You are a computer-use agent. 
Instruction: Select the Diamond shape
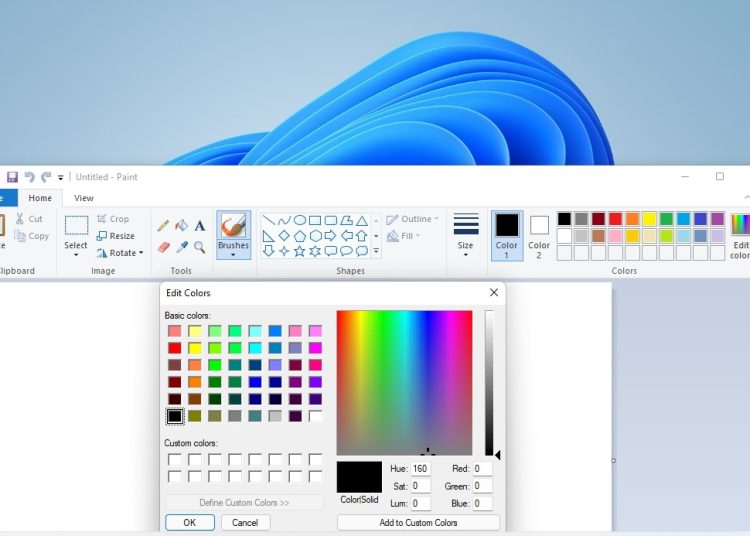(284, 236)
